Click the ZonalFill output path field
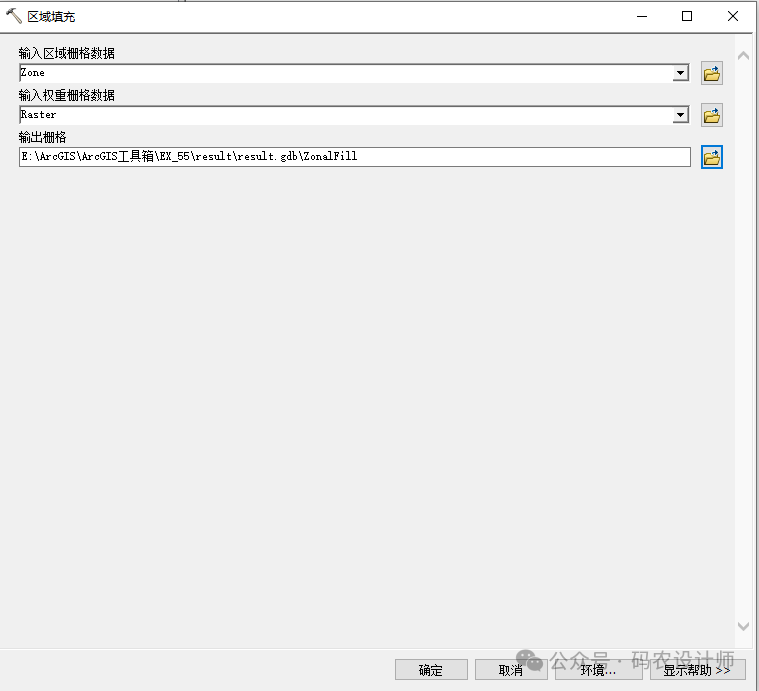The height and width of the screenshot is (691, 759). [x=354, y=157]
